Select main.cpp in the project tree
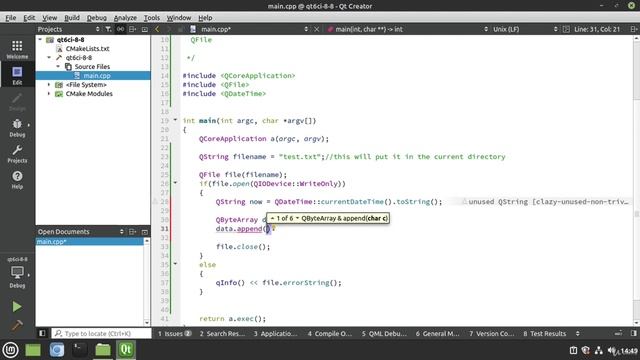Screen dimensions: 640x360 97,76
